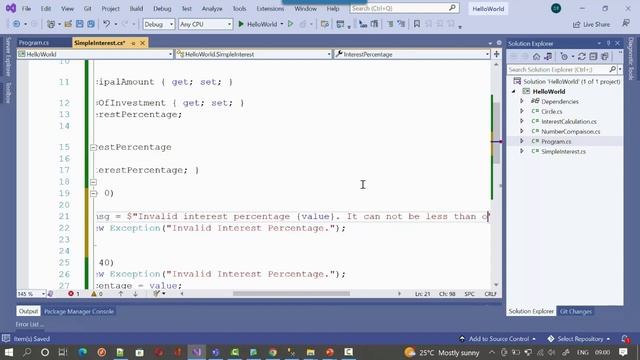This screenshot has width=640, height=360.
Task: Click the Open File folder icon
Action: coord(68,24)
